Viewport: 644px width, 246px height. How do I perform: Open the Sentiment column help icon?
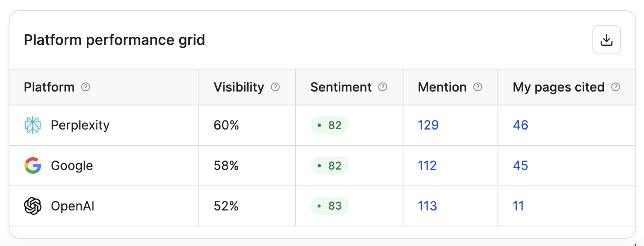(x=383, y=87)
